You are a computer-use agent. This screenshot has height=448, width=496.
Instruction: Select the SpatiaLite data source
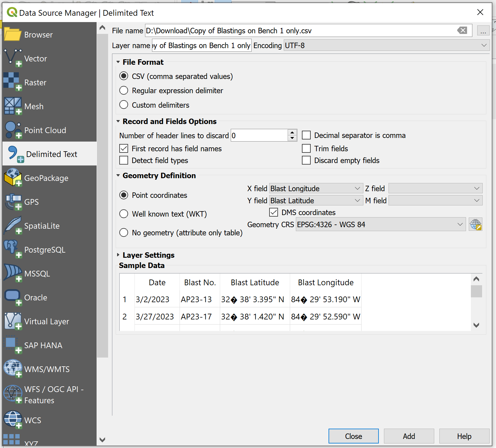pyautogui.click(x=42, y=226)
